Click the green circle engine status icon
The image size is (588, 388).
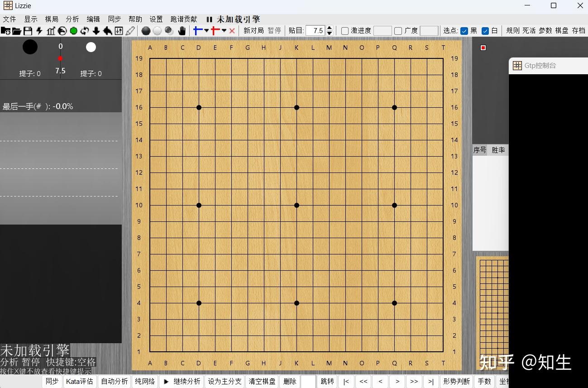(x=73, y=30)
